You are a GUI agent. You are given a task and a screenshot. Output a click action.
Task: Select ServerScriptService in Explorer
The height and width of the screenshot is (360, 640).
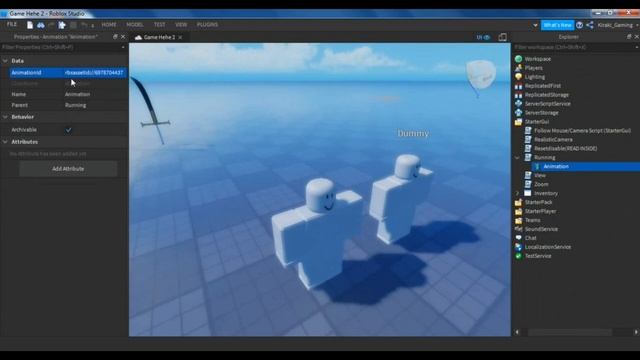click(x=547, y=104)
